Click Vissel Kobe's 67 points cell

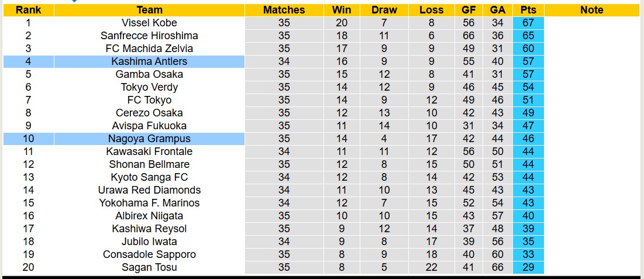(528, 23)
